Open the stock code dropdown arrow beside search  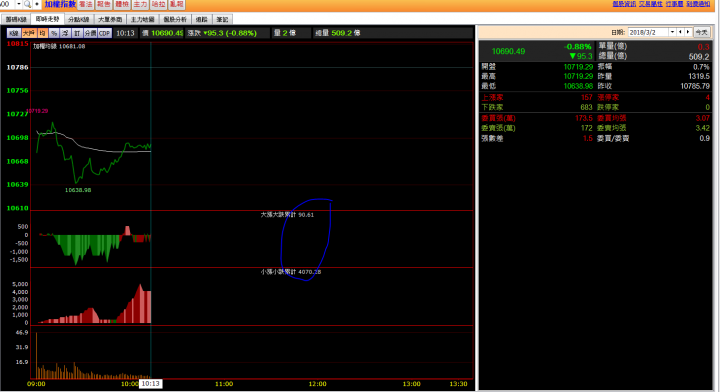19,4
